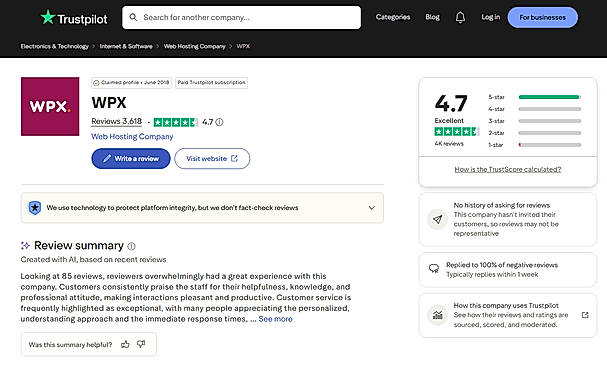Click the Visit website button
Image resolution: width=607 pixels, height=368 pixels.
212,159
